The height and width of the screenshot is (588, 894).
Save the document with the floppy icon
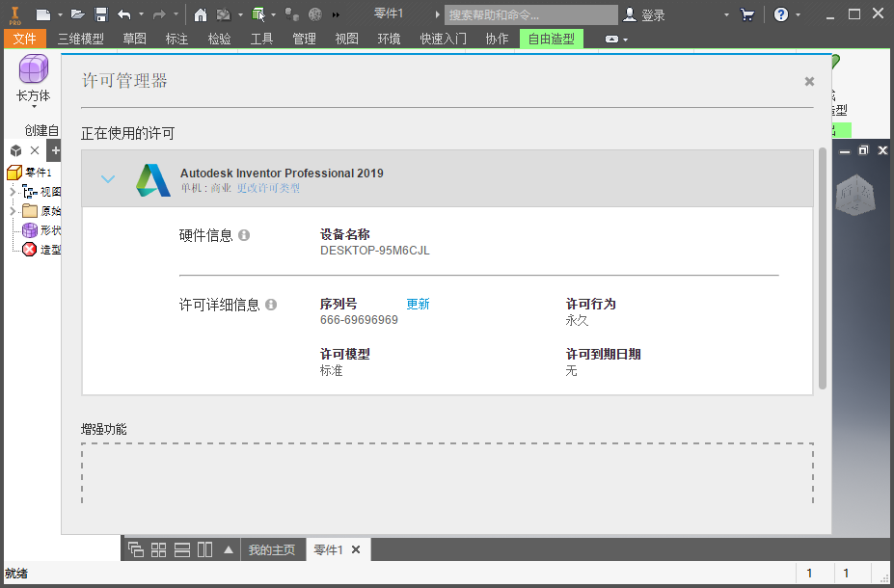click(x=101, y=14)
